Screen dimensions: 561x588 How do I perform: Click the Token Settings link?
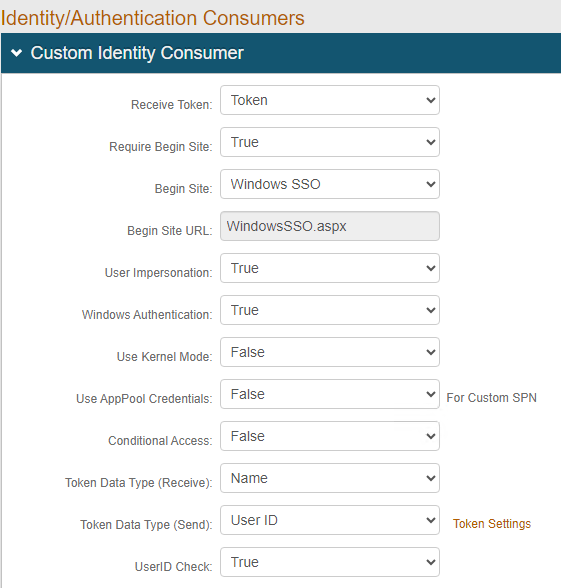[x=492, y=524]
